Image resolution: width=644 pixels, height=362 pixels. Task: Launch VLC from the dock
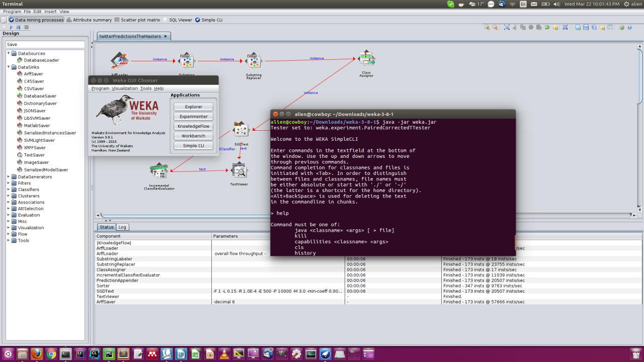pyautogui.click(x=224, y=354)
